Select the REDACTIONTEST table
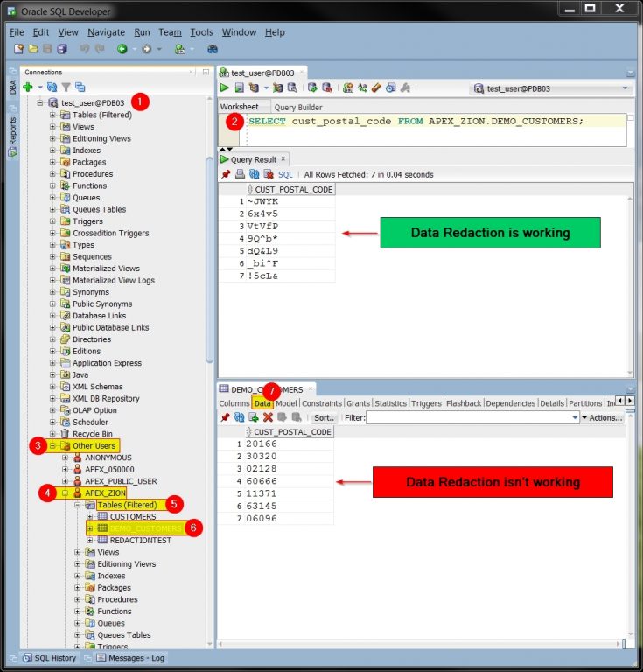Viewport: 643px width, 672px height. (141, 541)
